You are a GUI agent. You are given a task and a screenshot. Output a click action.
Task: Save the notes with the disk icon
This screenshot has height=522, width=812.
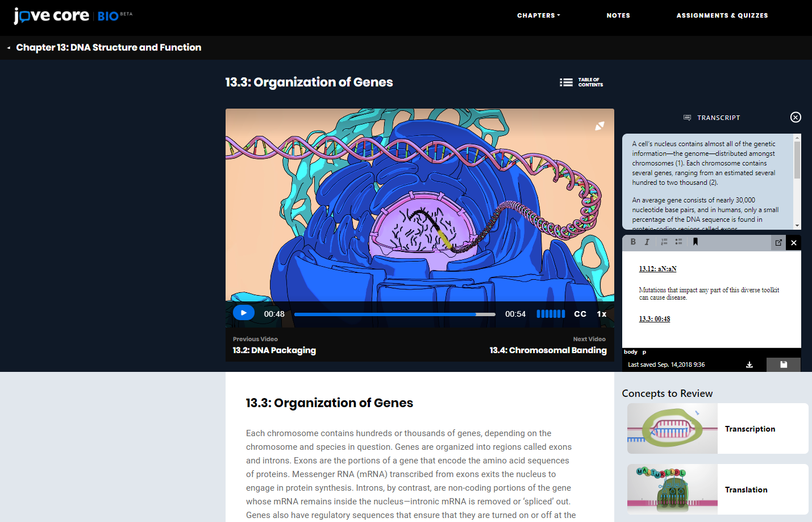point(784,364)
